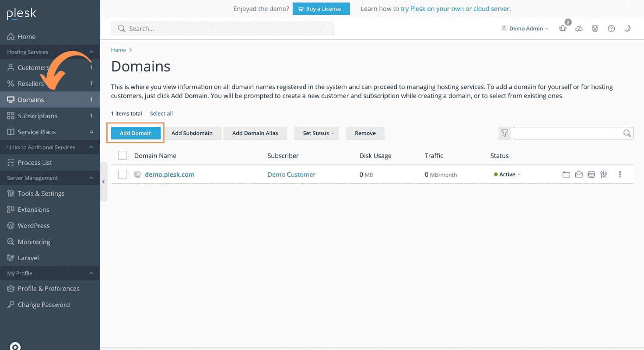644x350 pixels.
Task: Toggle dark mode with moon icon
Action: pyautogui.click(x=627, y=28)
